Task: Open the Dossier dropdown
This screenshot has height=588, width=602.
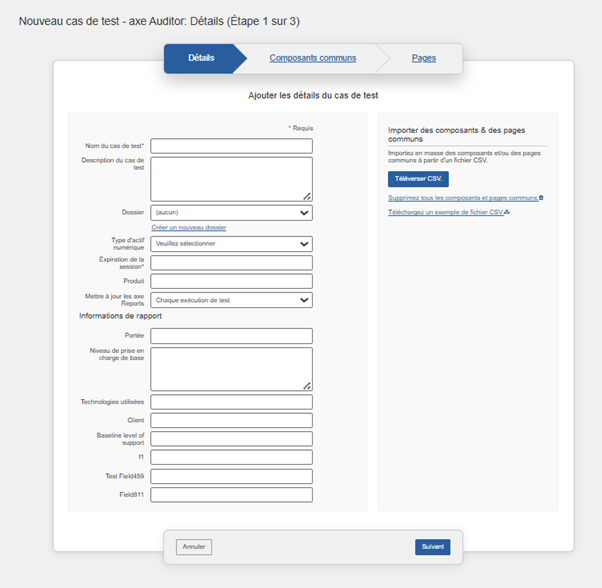Action: 231,212
